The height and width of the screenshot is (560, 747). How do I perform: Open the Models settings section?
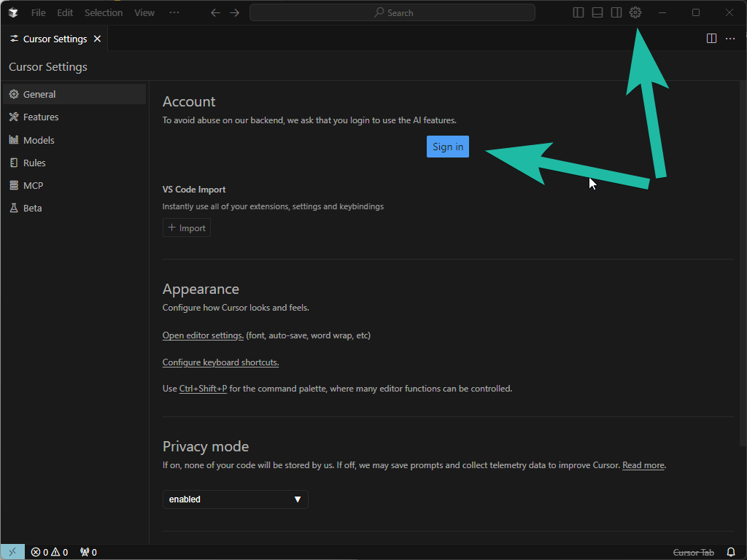(x=74, y=140)
